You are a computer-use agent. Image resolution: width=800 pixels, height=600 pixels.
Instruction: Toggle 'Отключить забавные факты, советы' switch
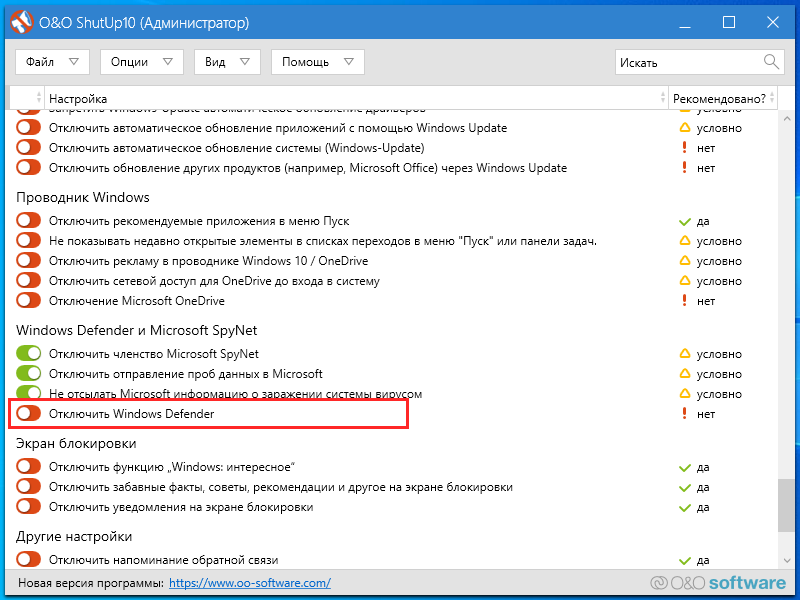coord(28,486)
